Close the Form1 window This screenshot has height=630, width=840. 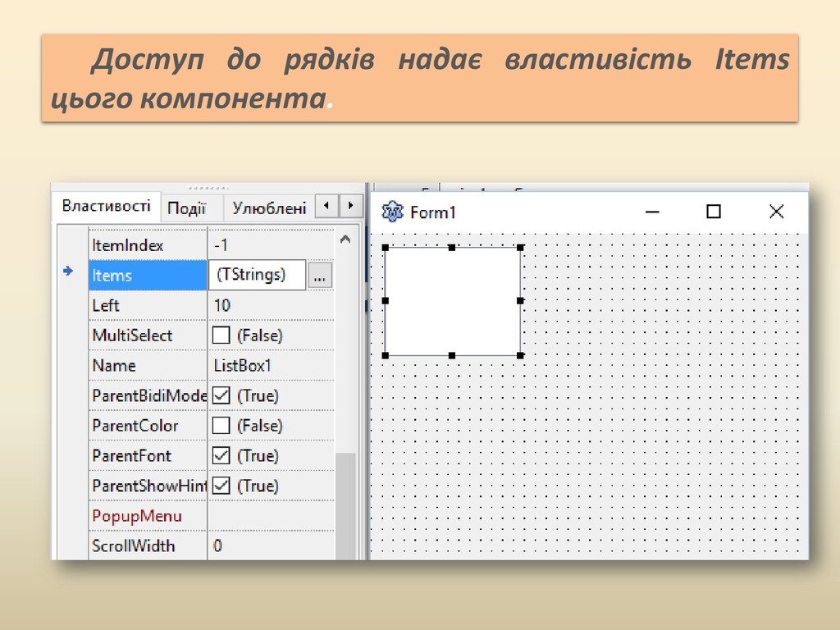click(x=776, y=212)
